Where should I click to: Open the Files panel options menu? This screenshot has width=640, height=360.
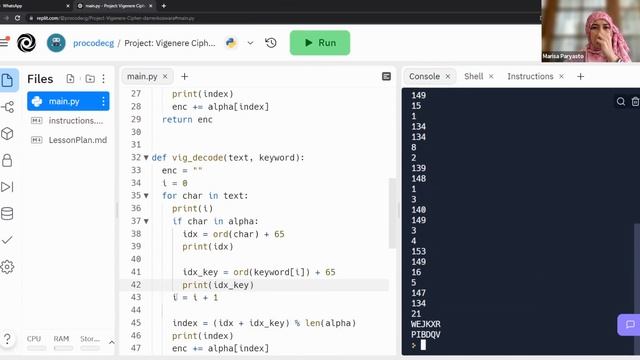click(x=103, y=78)
